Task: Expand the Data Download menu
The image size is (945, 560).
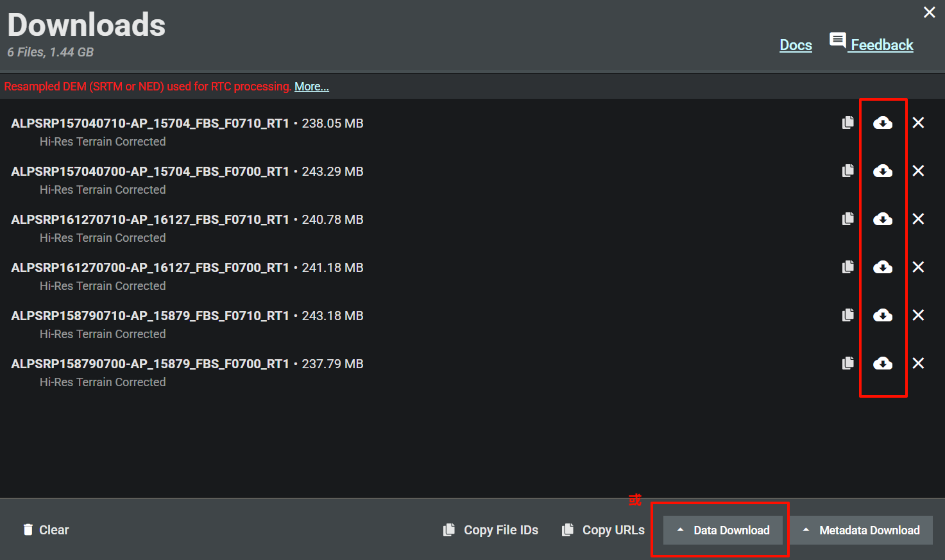Action: (723, 530)
